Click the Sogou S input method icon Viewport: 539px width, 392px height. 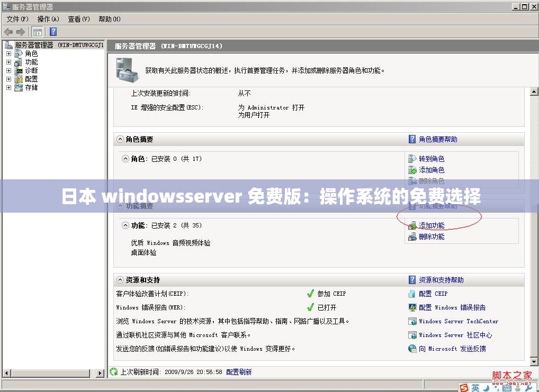click(464, 388)
